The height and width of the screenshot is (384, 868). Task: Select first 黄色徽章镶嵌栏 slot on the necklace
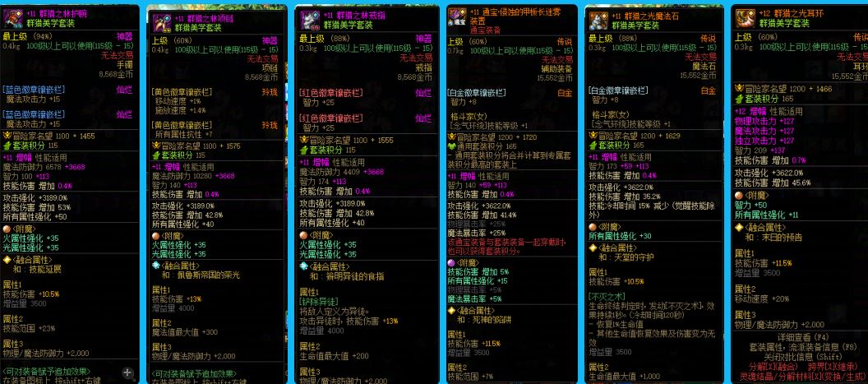pos(182,92)
